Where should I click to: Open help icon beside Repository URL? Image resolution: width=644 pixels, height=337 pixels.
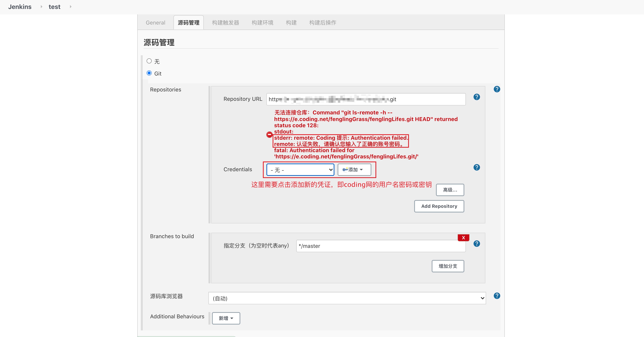click(477, 97)
